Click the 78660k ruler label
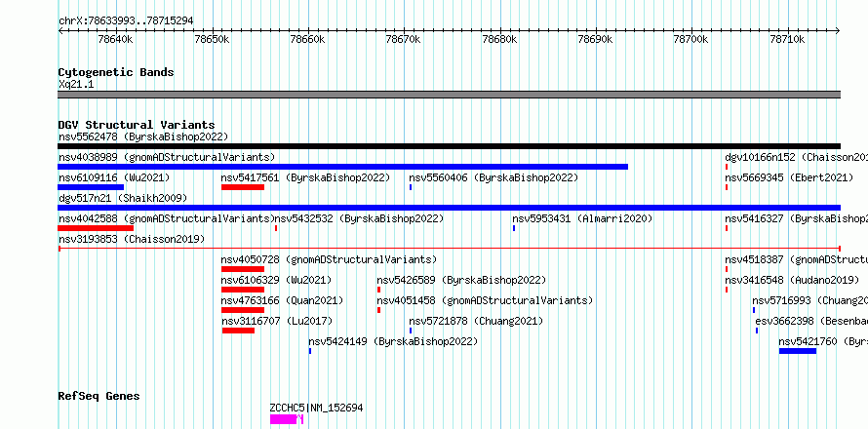This screenshot has width=868, height=429. (308, 40)
